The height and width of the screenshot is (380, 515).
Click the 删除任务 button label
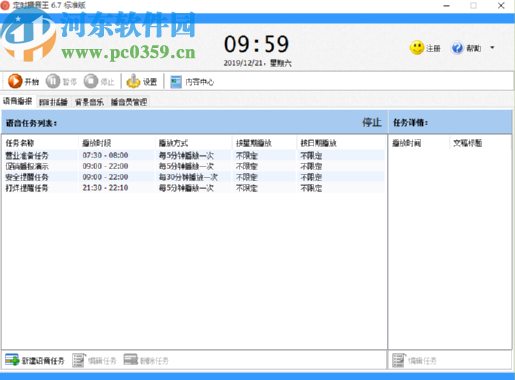(x=154, y=361)
